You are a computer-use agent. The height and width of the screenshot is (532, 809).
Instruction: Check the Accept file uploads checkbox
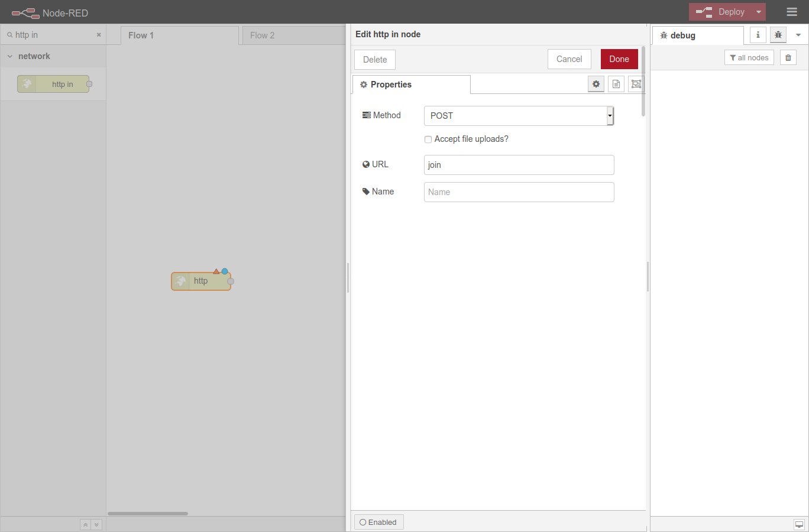(428, 139)
